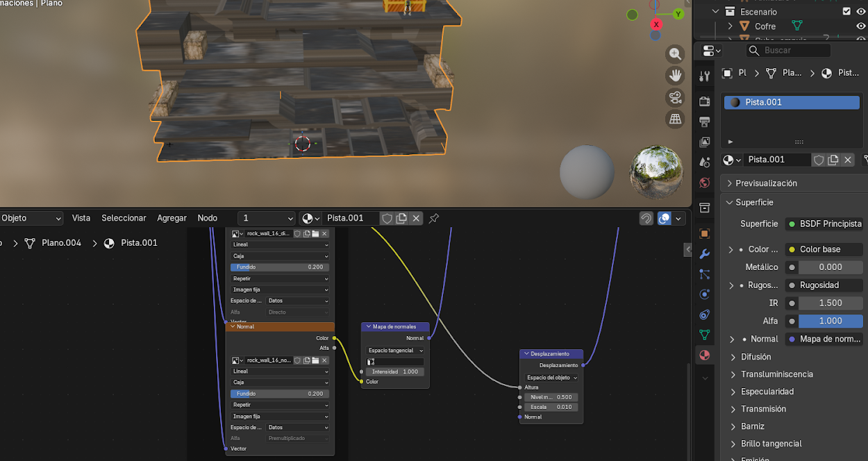Click the green Y axis on navigation gizmo
This screenshot has width=868, height=461.
pyautogui.click(x=678, y=14)
